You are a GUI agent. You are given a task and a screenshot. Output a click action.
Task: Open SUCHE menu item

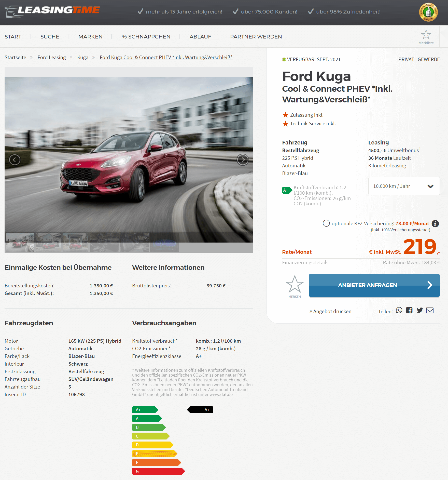point(50,37)
